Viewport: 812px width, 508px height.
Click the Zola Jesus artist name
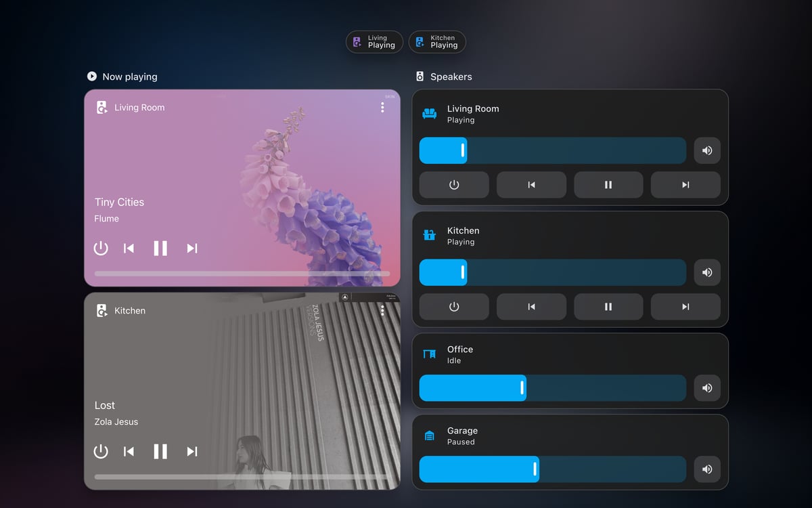tap(116, 421)
